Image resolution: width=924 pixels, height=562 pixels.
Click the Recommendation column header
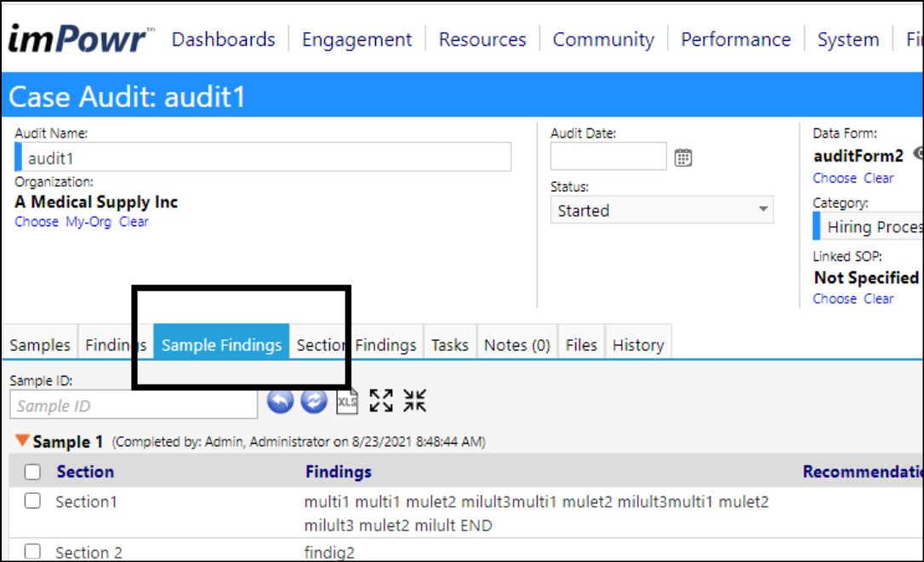(x=863, y=472)
